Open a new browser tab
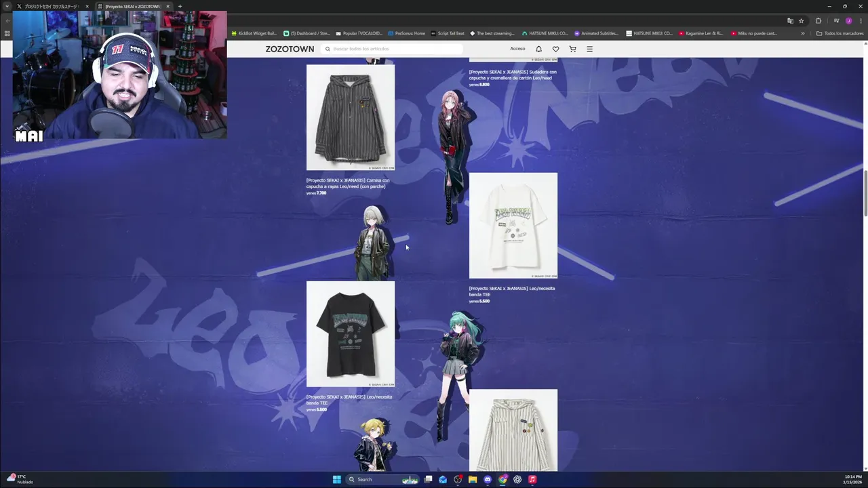This screenshot has width=868, height=488. [180, 6]
